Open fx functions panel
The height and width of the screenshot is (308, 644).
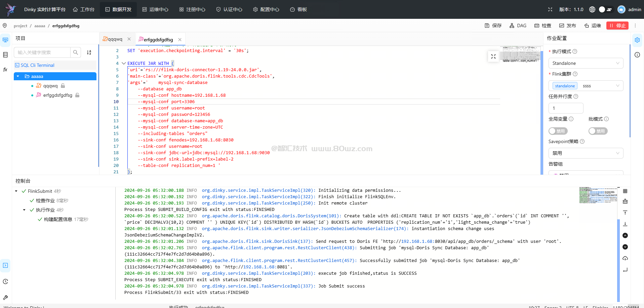[x=5, y=70]
